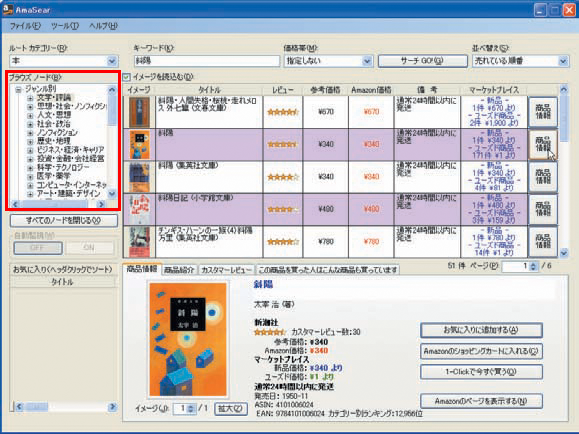The width and height of the screenshot is (579, 434).
Task: Click 商品情報 button in the ¥670 row
Action: pos(543,112)
